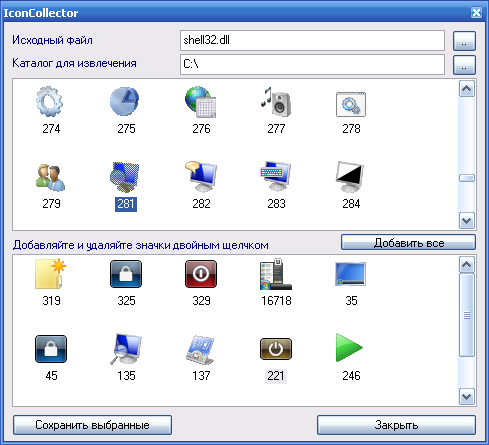Click the upper icon list's scrollbar thumb

[467, 178]
